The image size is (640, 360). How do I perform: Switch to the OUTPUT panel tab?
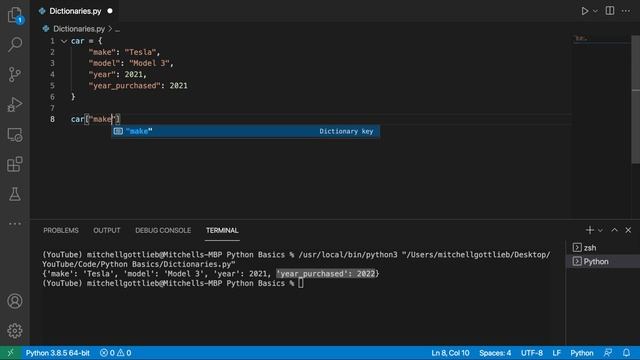click(x=107, y=231)
